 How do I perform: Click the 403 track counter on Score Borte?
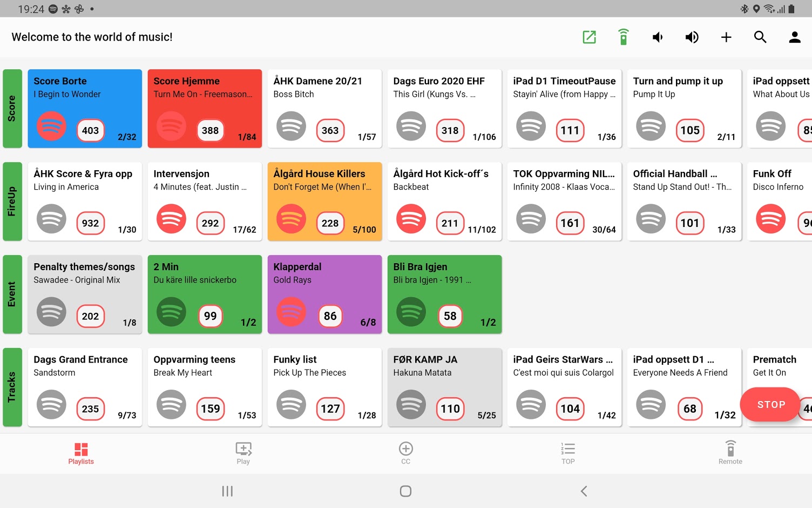(x=90, y=130)
